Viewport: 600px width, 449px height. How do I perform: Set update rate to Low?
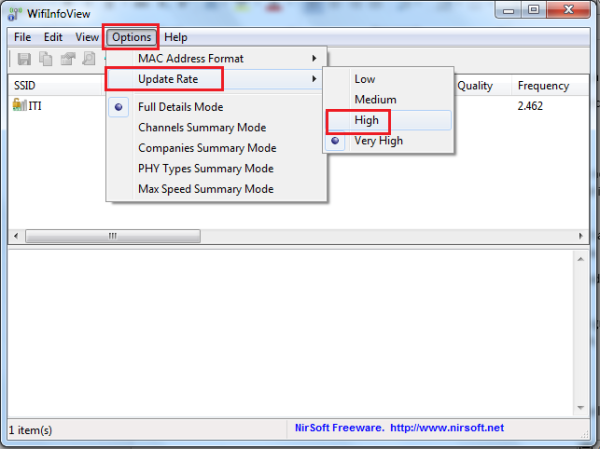click(x=388, y=79)
